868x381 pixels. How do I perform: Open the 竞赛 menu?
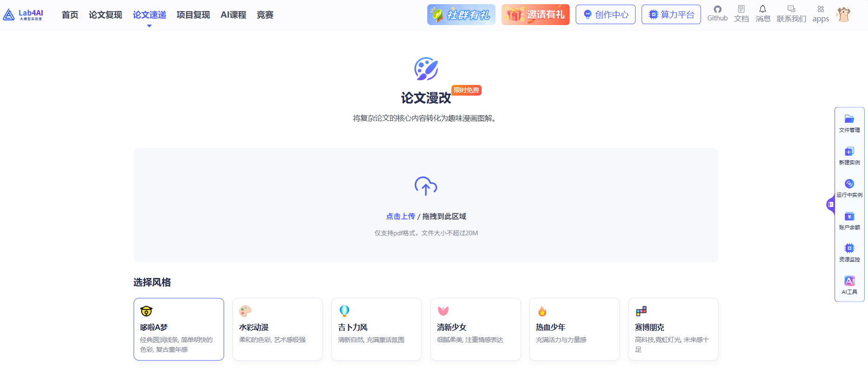[x=265, y=15]
